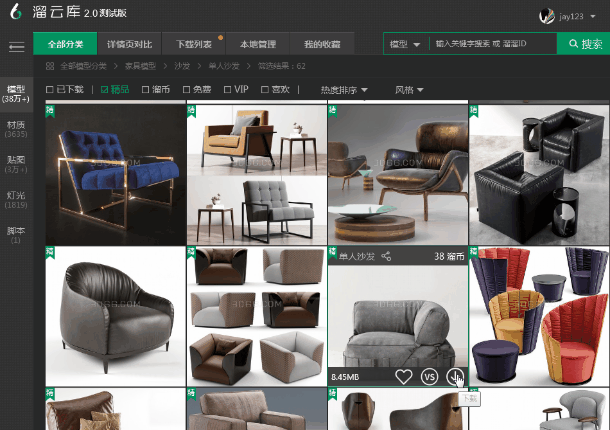Viewport: 610px width, 430px height.
Task: Check the VIP filter checkbox
Action: tap(228, 91)
